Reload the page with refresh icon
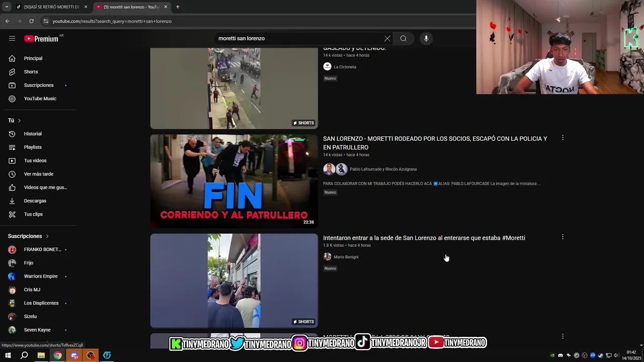The image size is (644, 362). click(31, 21)
